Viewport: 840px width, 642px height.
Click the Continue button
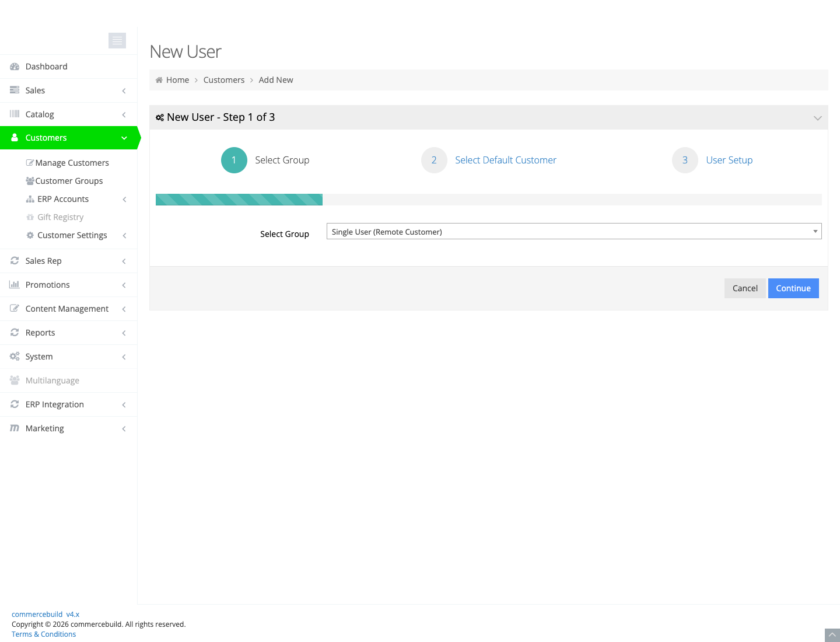(x=793, y=288)
